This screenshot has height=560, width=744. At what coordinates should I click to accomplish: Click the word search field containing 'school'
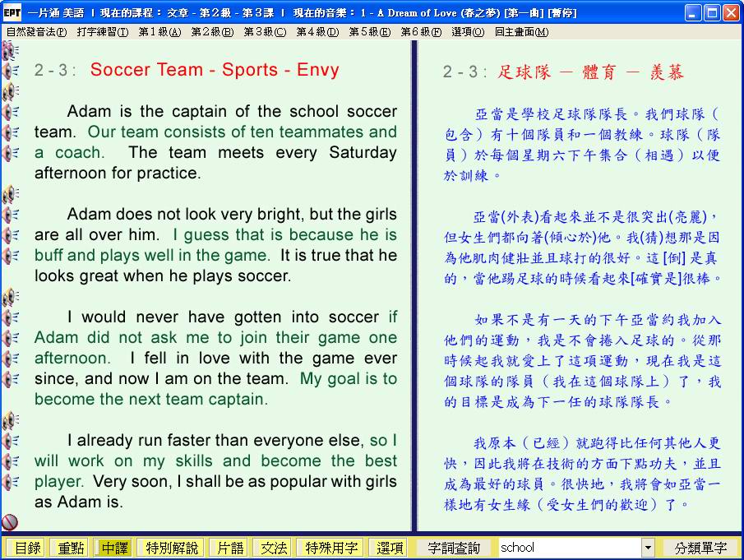pyautogui.click(x=567, y=548)
